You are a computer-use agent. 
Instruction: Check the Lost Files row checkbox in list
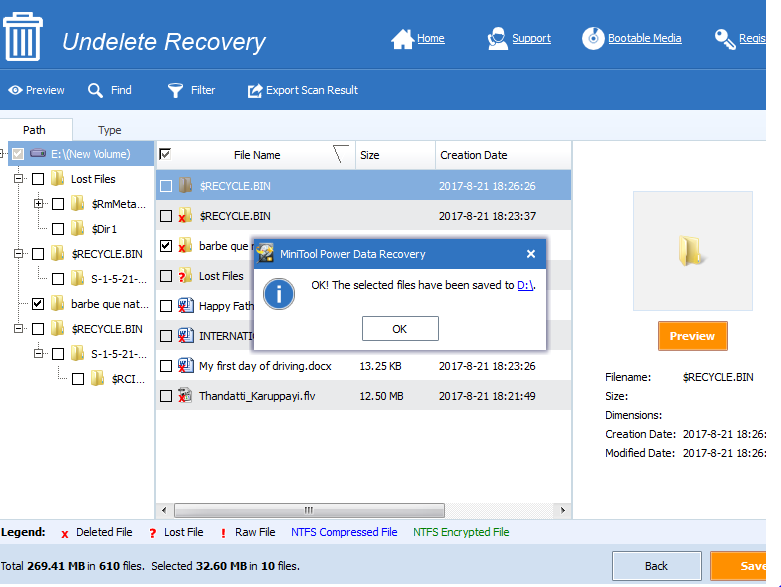pyautogui.click(x=166, y=276)
